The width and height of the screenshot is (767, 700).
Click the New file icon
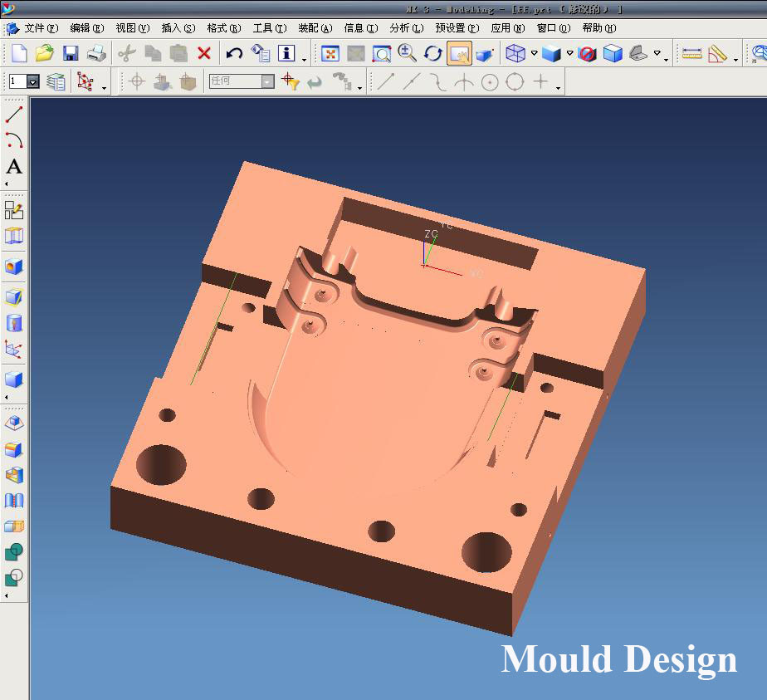click(18, 54)
